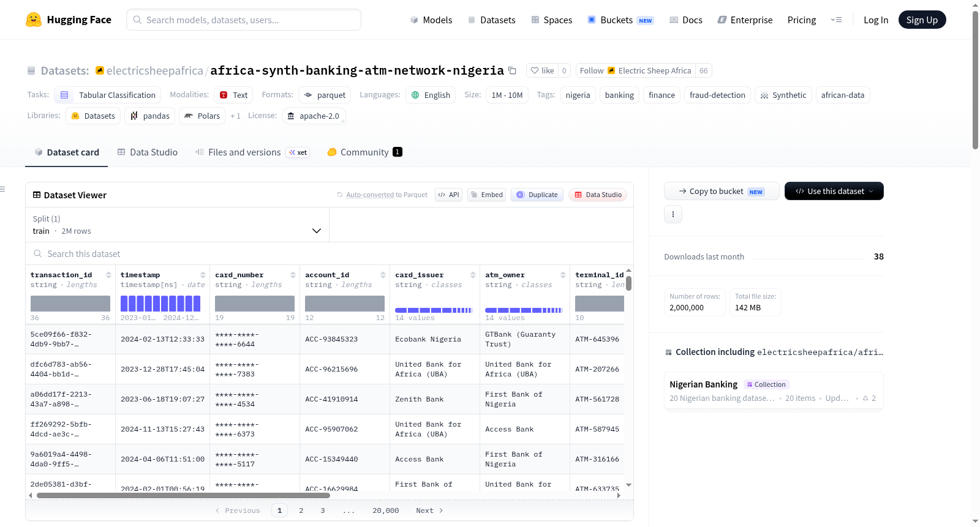
Task: Click the Embed viewer button
Action: 486,195
